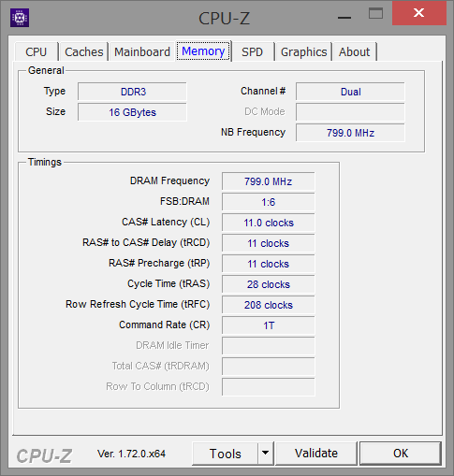Open the Caches tab
This screenshot has width=454, height=476.
pyautogui.click(x=84, y=51)
